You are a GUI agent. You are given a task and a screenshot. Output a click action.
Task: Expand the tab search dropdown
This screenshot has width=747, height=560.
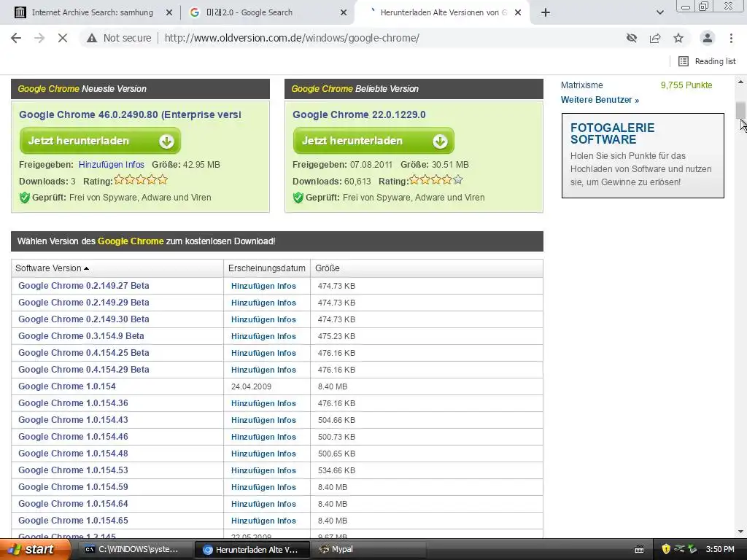(659, 12)
